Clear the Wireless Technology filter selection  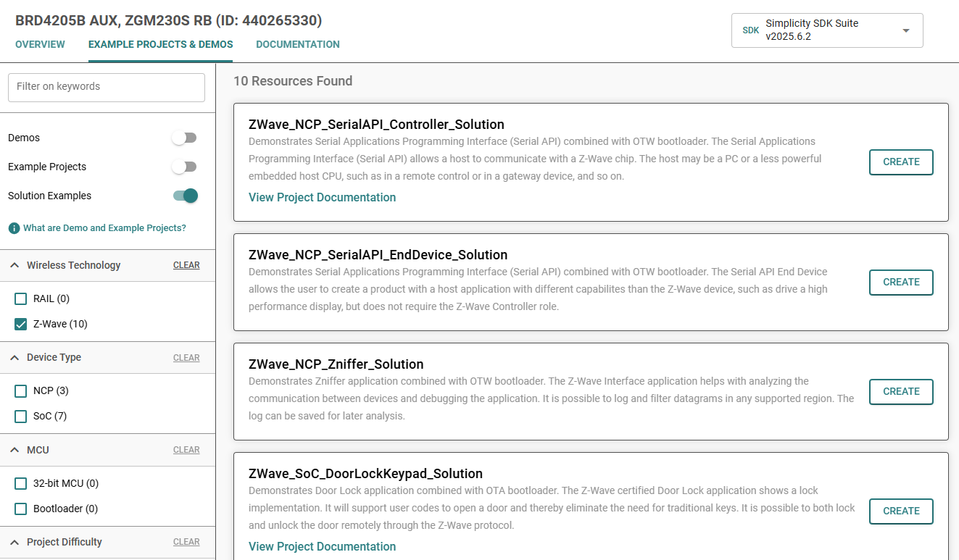(186, 264)
